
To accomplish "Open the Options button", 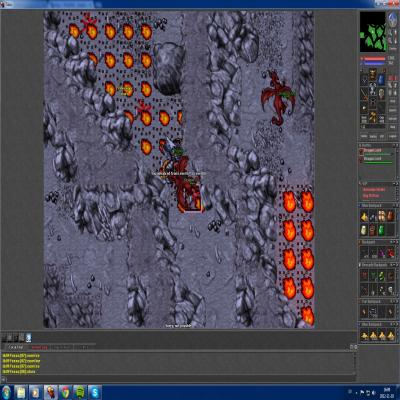I will (392, 119).
